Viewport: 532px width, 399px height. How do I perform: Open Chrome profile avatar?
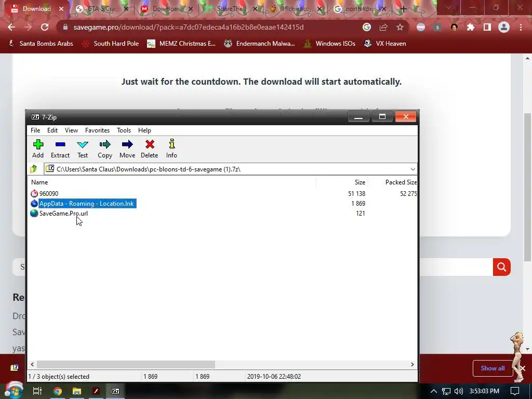point(504,27)
